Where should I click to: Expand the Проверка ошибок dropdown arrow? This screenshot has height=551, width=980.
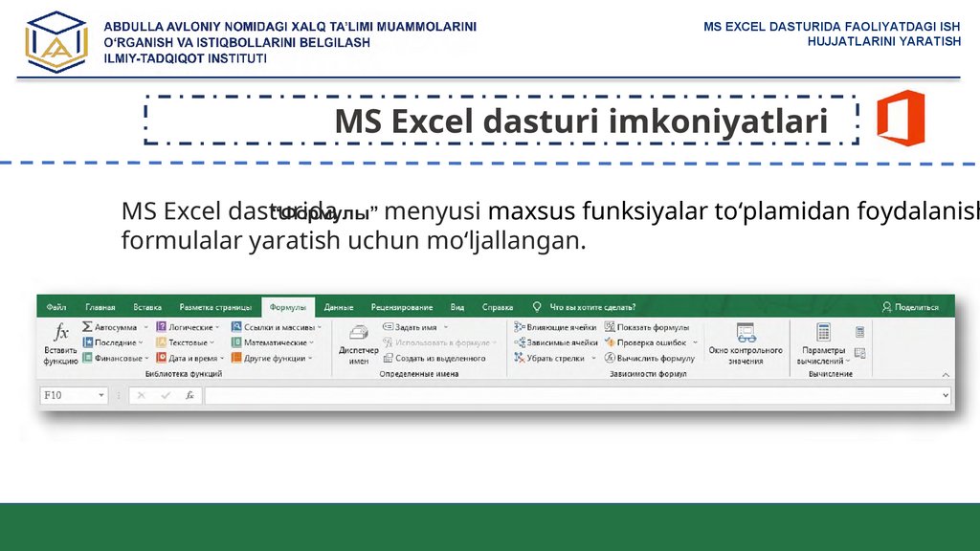pyautogui.click(x=695, y=343)
